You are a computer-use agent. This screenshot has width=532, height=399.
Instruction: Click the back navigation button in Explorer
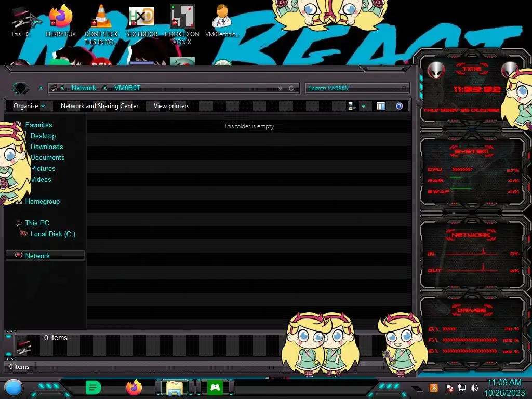point(21,88)
